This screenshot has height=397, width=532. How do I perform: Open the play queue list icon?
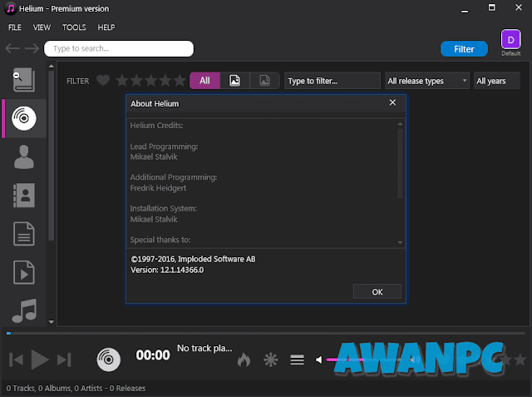point(297,360)
